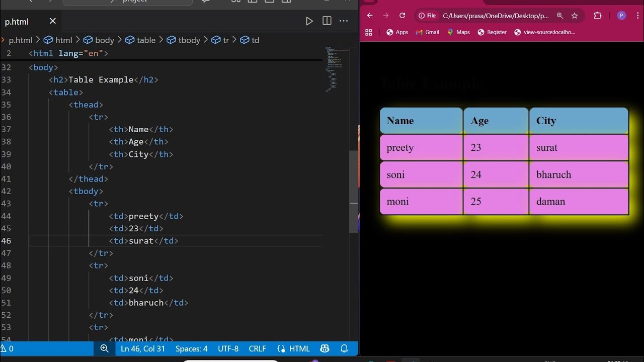Image resolution: width=644 pixels, height=362 pixels.
Task: Click the Chrome address bar URL
Action: 496,16
